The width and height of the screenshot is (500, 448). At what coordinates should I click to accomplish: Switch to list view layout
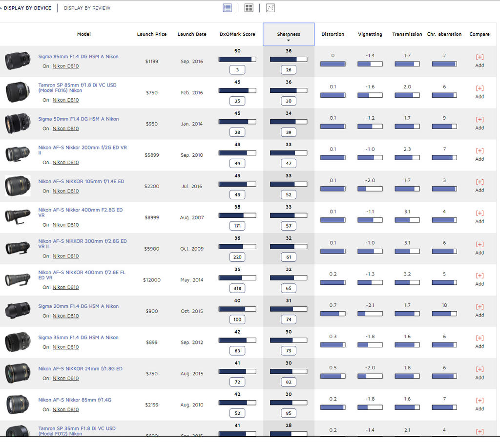227,8
